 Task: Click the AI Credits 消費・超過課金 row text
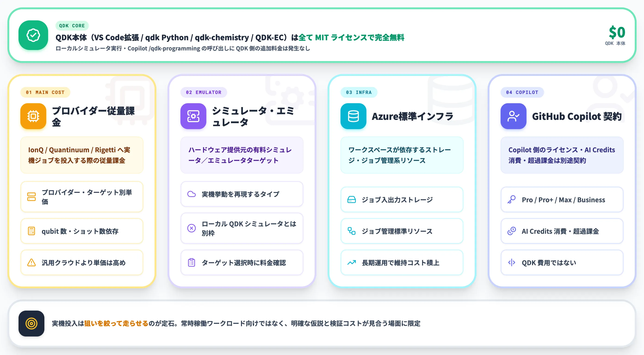(x=560, y=231)
